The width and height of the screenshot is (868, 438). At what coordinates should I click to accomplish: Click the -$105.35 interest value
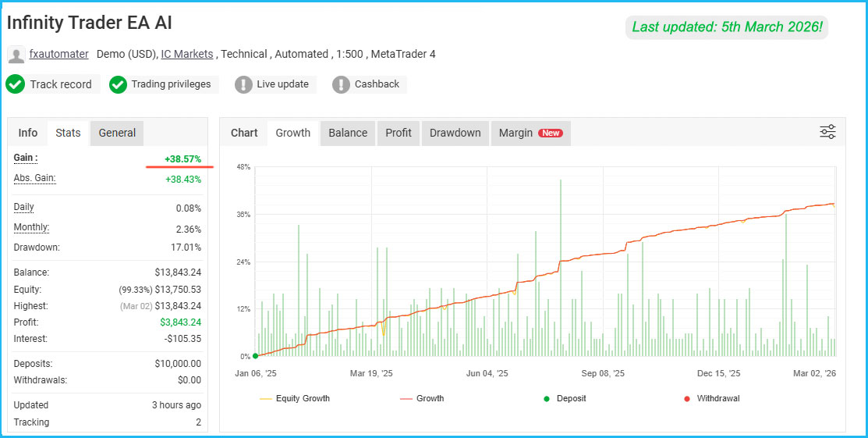click(182, 339)
